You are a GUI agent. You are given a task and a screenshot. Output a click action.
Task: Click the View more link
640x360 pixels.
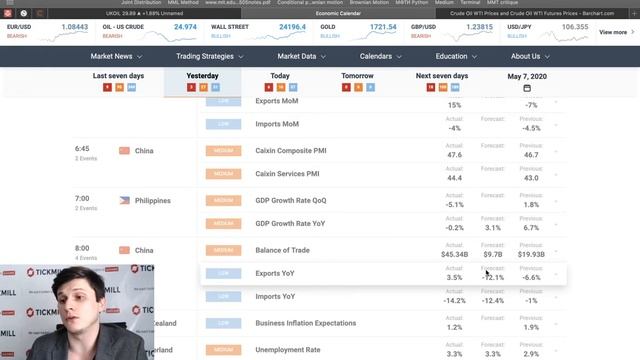613,32
